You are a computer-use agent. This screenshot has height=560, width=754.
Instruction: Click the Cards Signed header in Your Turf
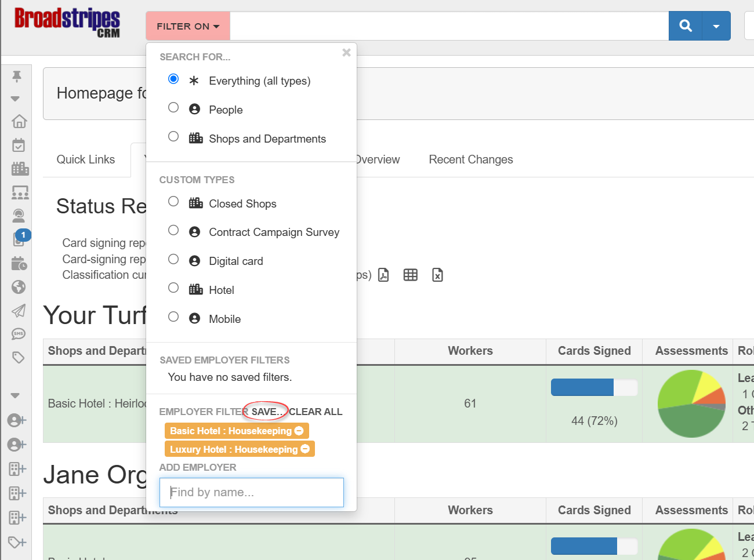click(x=594, y=351)
